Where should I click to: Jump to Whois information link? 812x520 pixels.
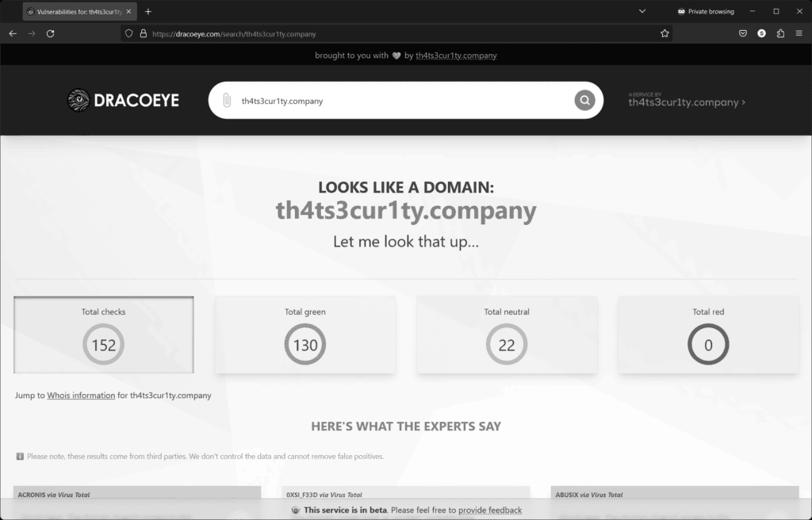coord(81,396)
